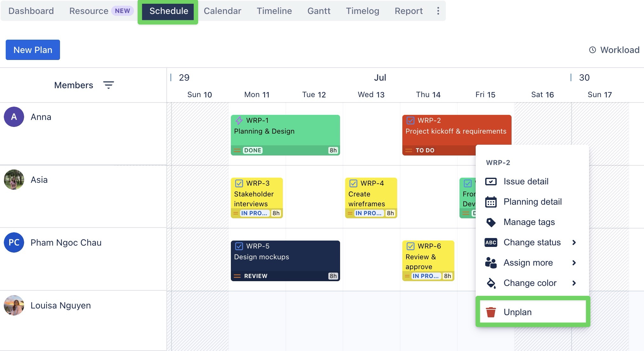Click the checkbox icon on WRP-3
This screenshot has width=644, height=351.
coord(239,183)
